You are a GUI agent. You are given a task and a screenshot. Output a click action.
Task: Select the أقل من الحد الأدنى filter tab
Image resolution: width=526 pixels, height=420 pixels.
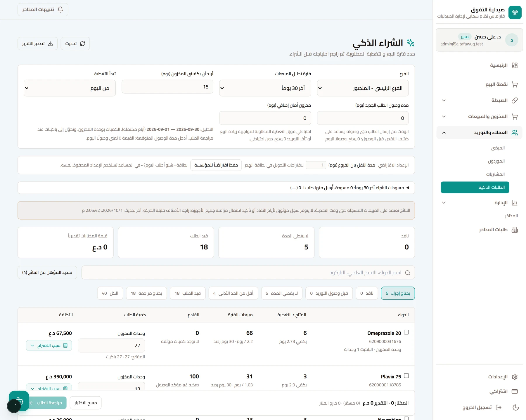click(x=233, y=293)
